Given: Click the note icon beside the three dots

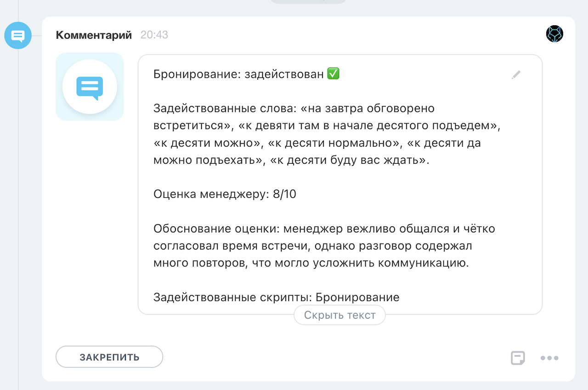Looking at the screenshot, I should tap(518, 358).
